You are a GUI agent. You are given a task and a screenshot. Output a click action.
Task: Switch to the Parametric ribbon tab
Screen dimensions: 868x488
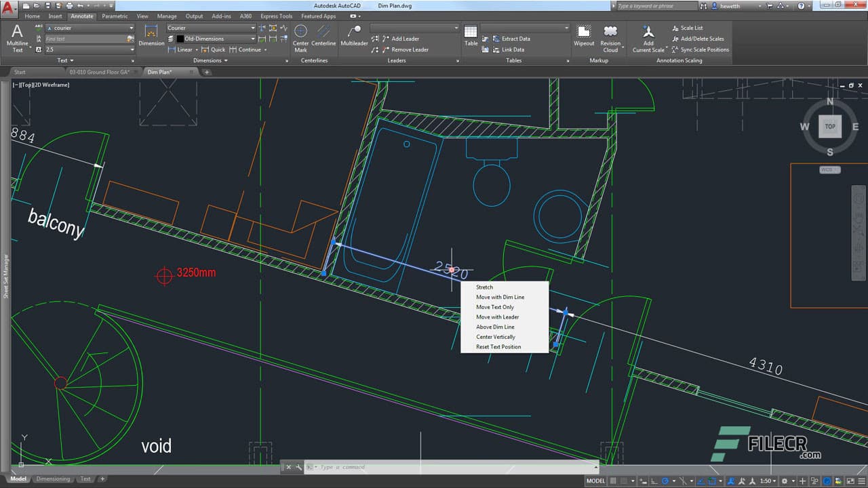(x=115, y=16)
